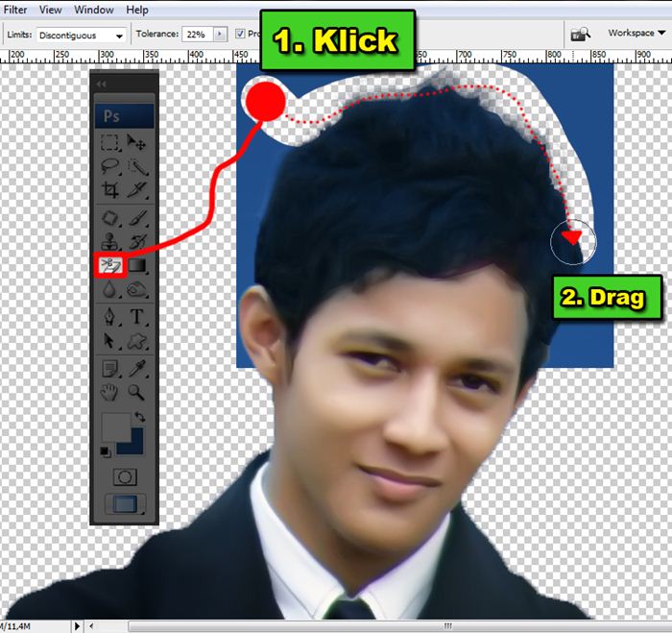Open the Filter menu
The height and width of the screenshot is (633, 672).
14,10
